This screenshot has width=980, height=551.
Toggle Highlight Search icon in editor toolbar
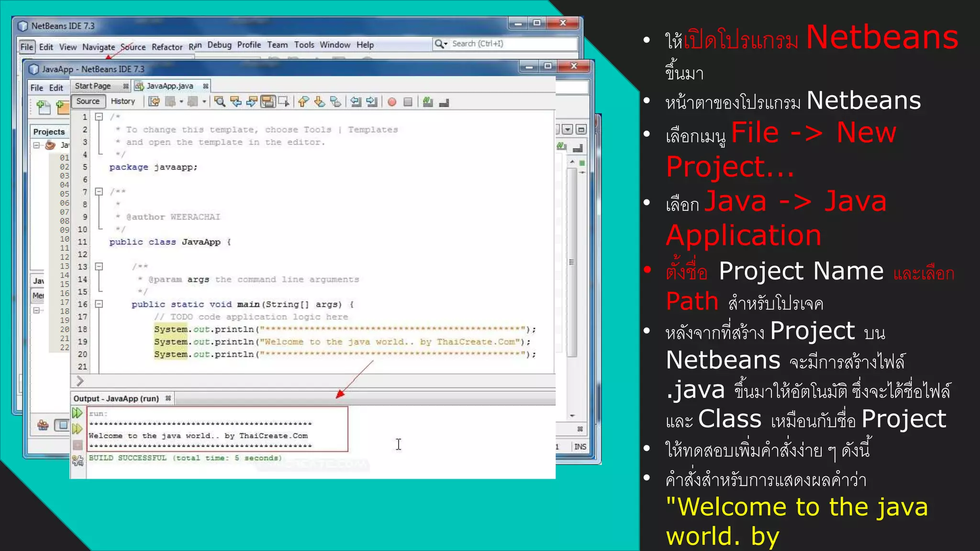268,101
